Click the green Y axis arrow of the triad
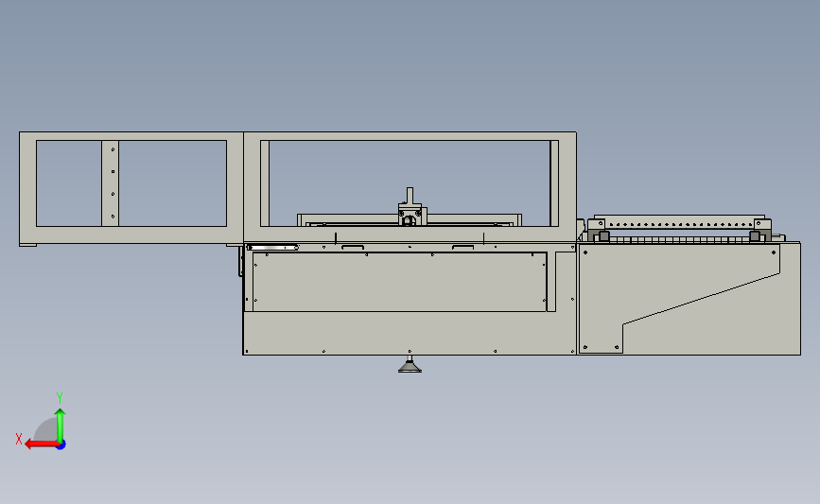This screenshot has width=820, height=504. coord(61,426)
